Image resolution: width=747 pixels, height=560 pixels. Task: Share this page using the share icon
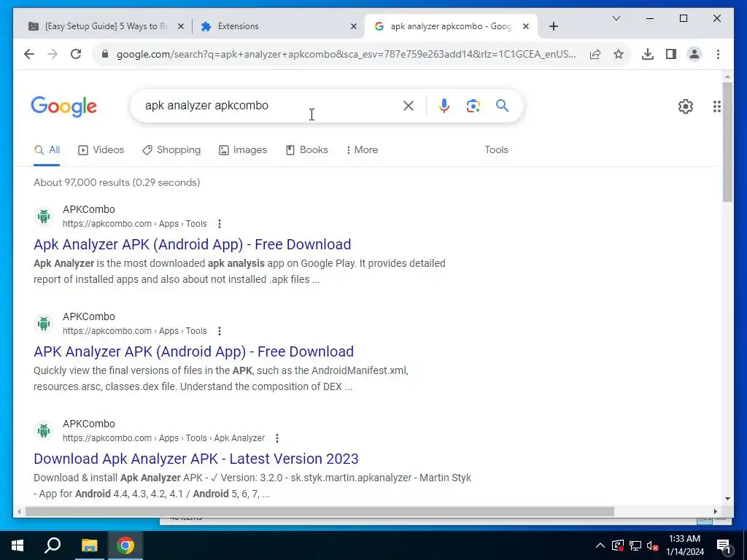coord(595,54)
